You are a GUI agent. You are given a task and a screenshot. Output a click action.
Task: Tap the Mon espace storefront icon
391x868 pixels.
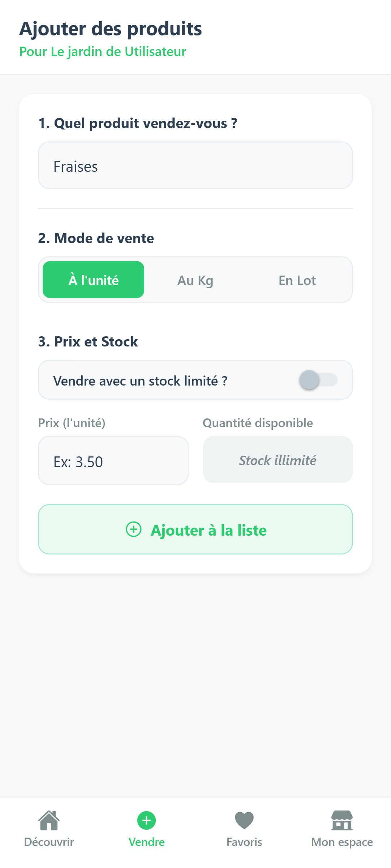(342, 820)
